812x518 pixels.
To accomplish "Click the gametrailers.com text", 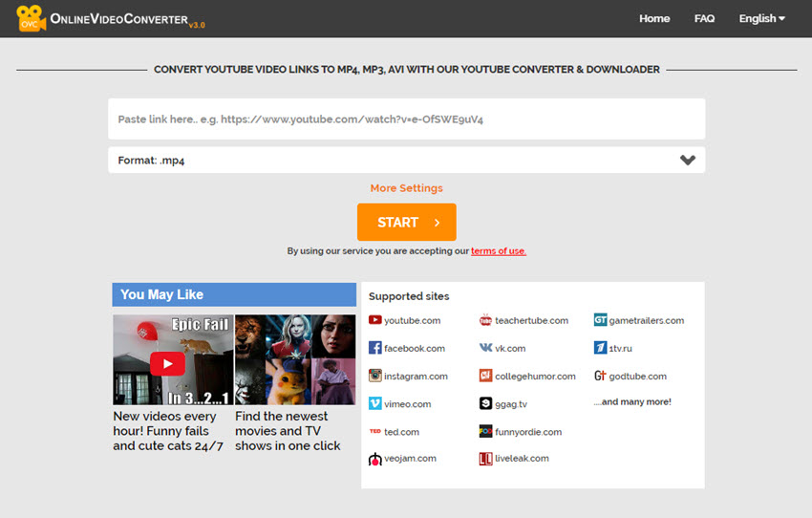I will [x=647, y=320].
